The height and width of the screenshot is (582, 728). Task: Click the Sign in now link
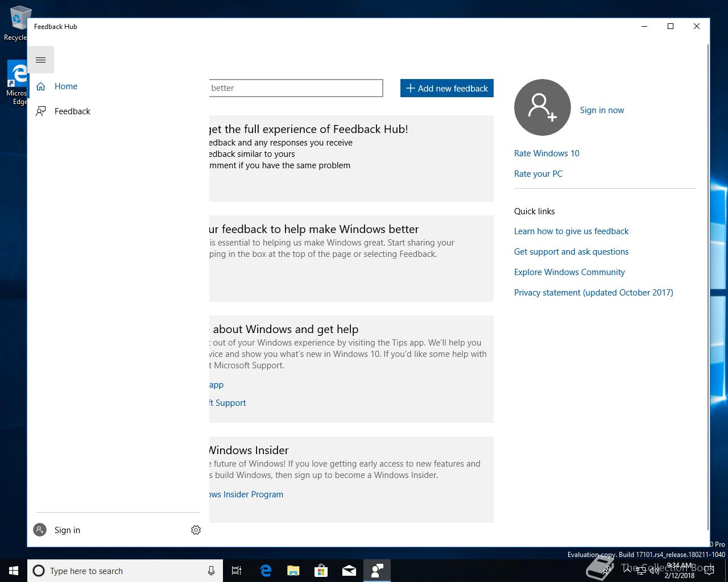pos(602,110)
